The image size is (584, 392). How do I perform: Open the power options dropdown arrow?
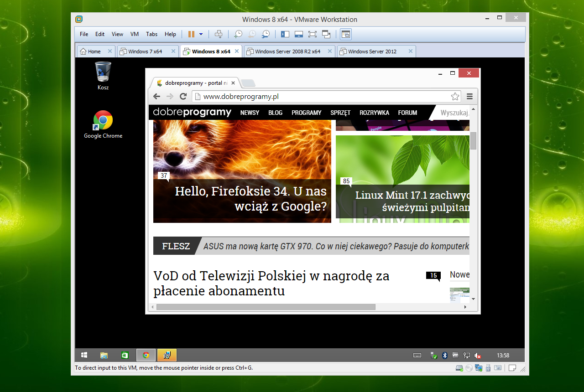(201, 34)
